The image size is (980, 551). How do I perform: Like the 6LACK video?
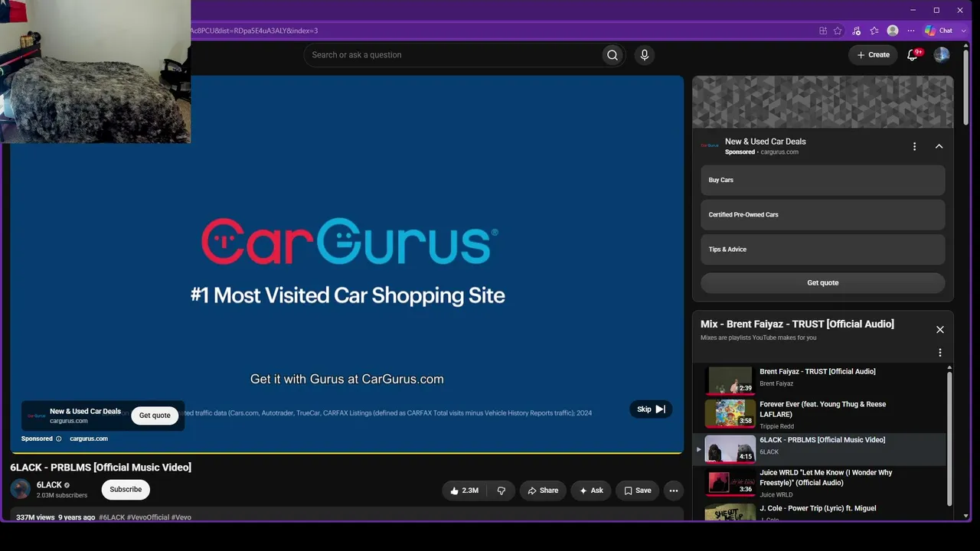pyautogui.click(x=465, y=491)
